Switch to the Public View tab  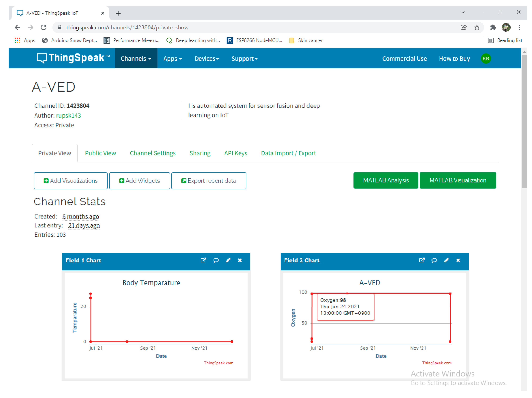tap(100, 153)
